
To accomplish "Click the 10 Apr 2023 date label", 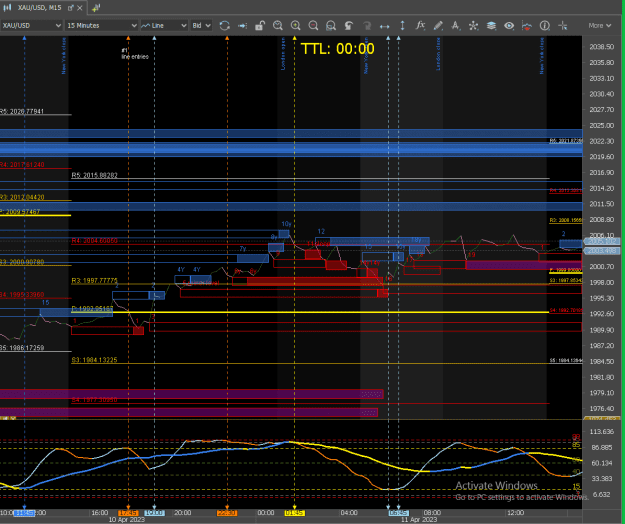I will click(x=127, y=520).
